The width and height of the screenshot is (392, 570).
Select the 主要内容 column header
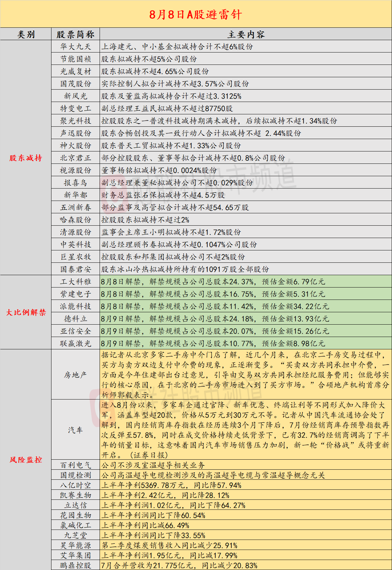coord(246,34)
